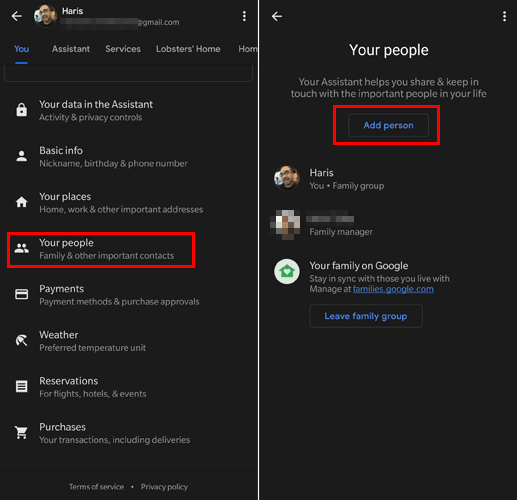Tap the umbrella icon beside Weather
This screenshot has height=500, width=517.
(22, 340)
